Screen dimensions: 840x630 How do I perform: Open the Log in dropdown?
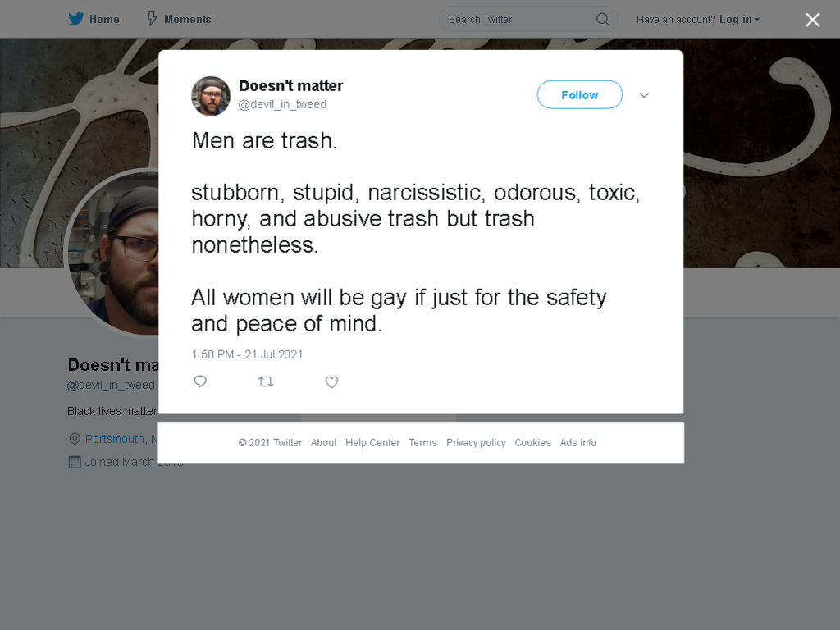tap(739, 20)
